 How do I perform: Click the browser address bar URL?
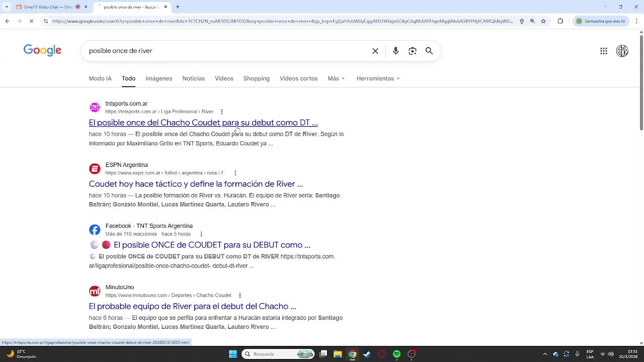tap(282, 21)
